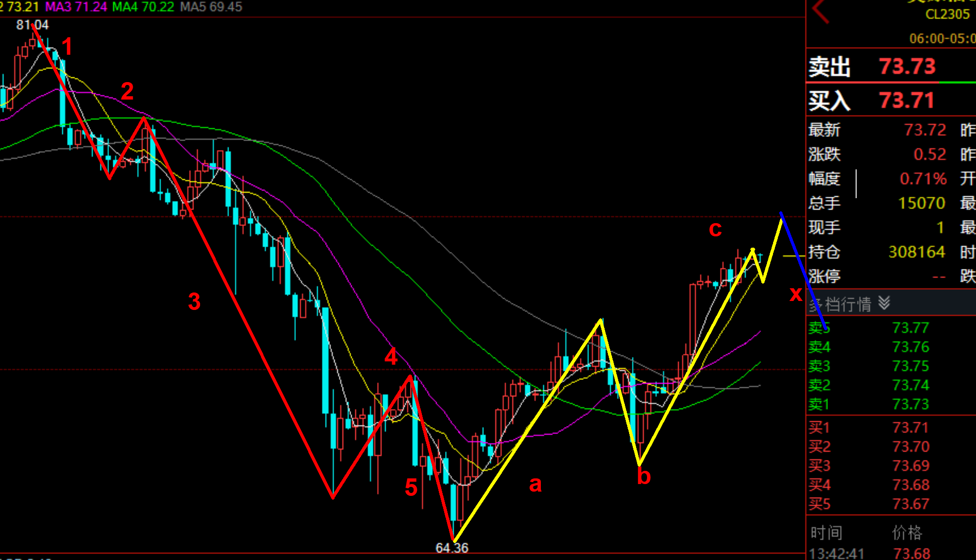The image size is (976, 560).
Task: Select the 买2 row at 73.70
Action: [x=891, y=446]
